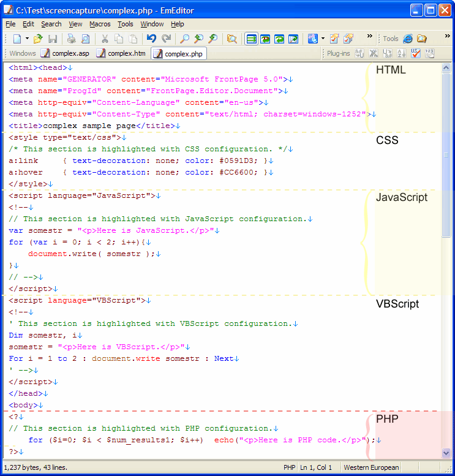Click the line with color #CC6600

click(141, 172)
